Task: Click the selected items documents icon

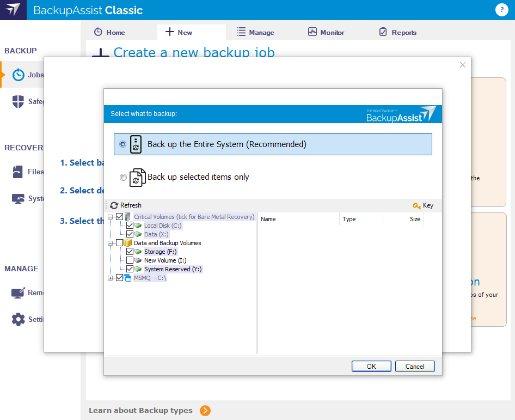Action: click(137, 178)
